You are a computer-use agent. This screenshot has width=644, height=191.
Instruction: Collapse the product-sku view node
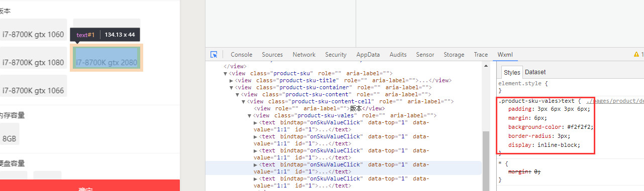coord(226,73)
